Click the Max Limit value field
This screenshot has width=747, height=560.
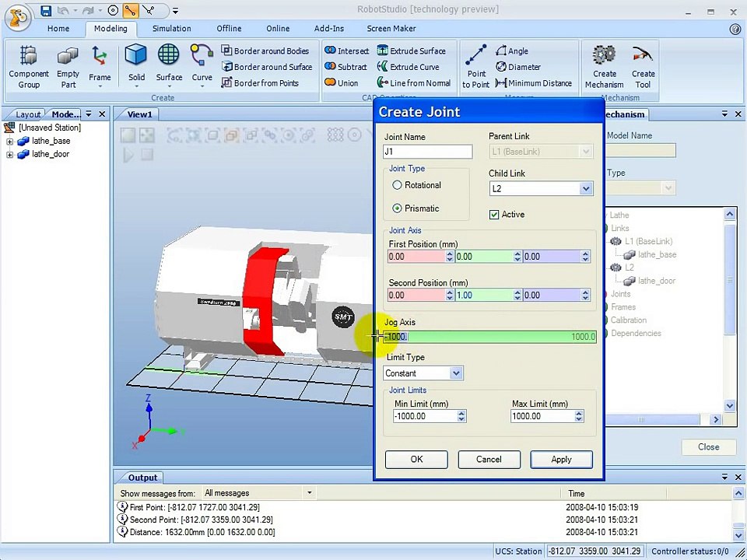542,416
